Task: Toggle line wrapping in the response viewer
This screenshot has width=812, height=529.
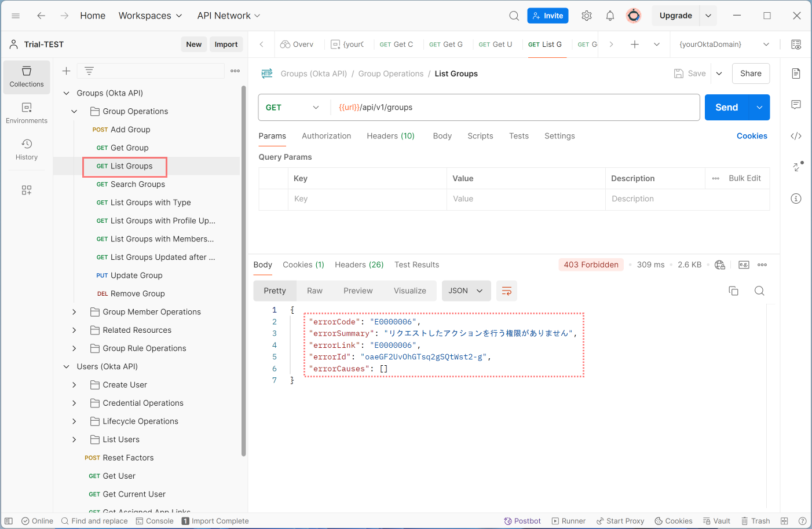Action: [506, 291]
